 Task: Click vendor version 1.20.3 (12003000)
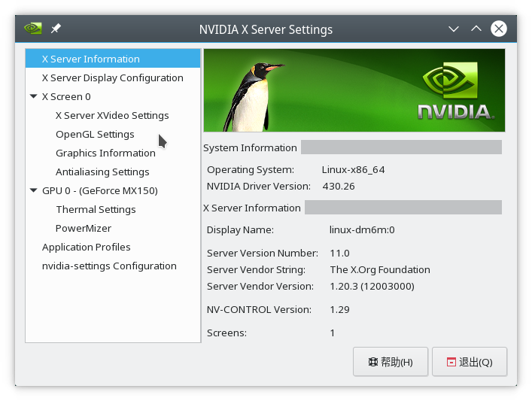point(372,287)
